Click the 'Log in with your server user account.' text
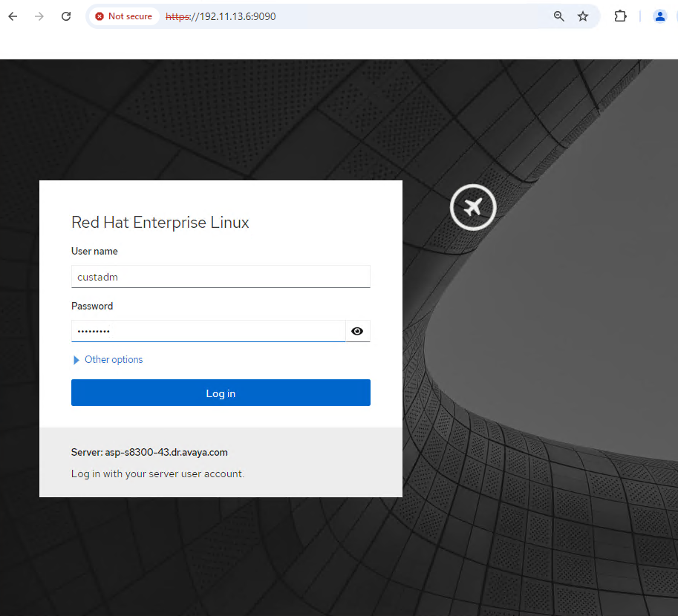 [158, 474]
